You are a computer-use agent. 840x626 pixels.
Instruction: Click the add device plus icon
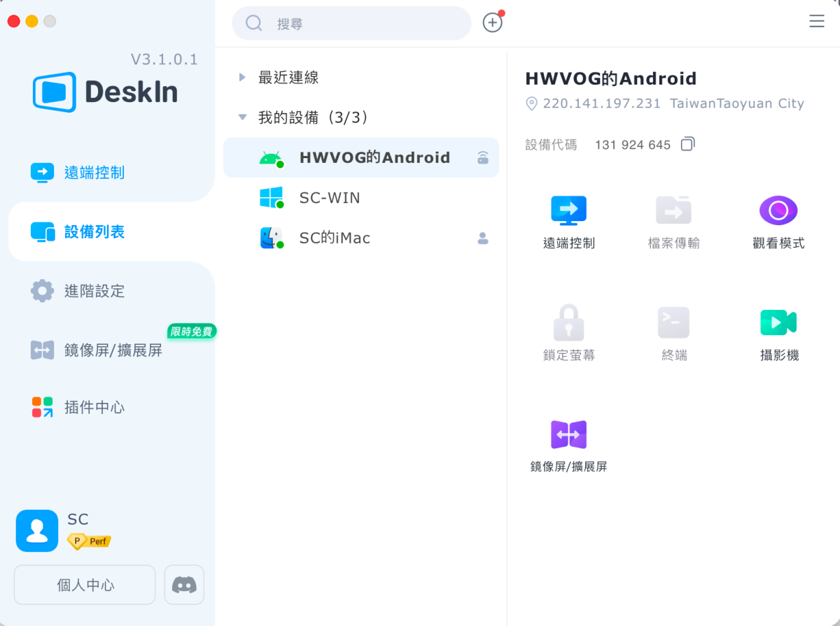click(x=493, y=23)
